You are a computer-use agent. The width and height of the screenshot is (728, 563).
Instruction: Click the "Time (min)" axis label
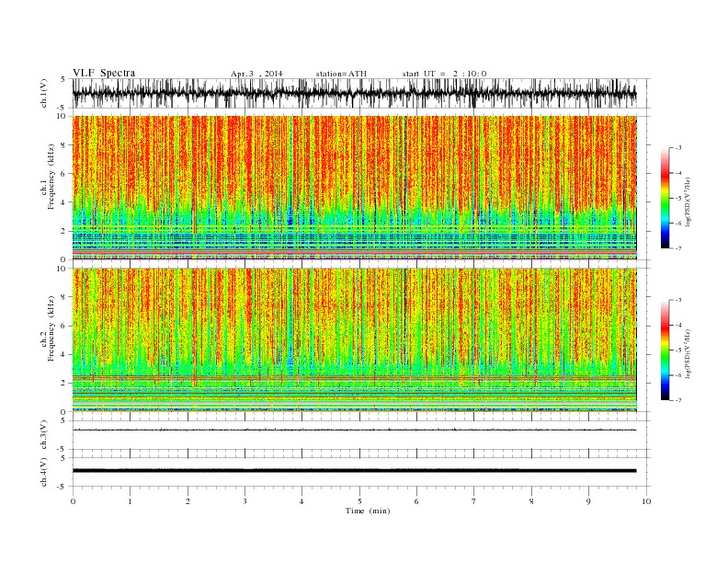click(x=368, y=511)
